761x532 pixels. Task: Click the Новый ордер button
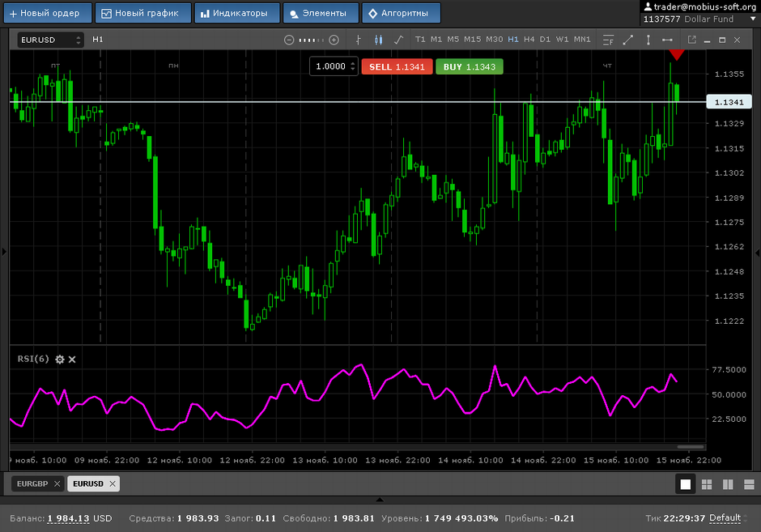coord(48,13)
